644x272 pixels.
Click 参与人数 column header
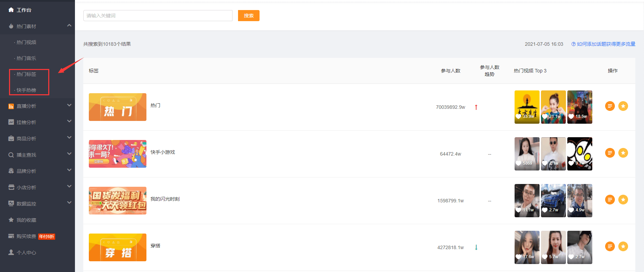(451, 71)
